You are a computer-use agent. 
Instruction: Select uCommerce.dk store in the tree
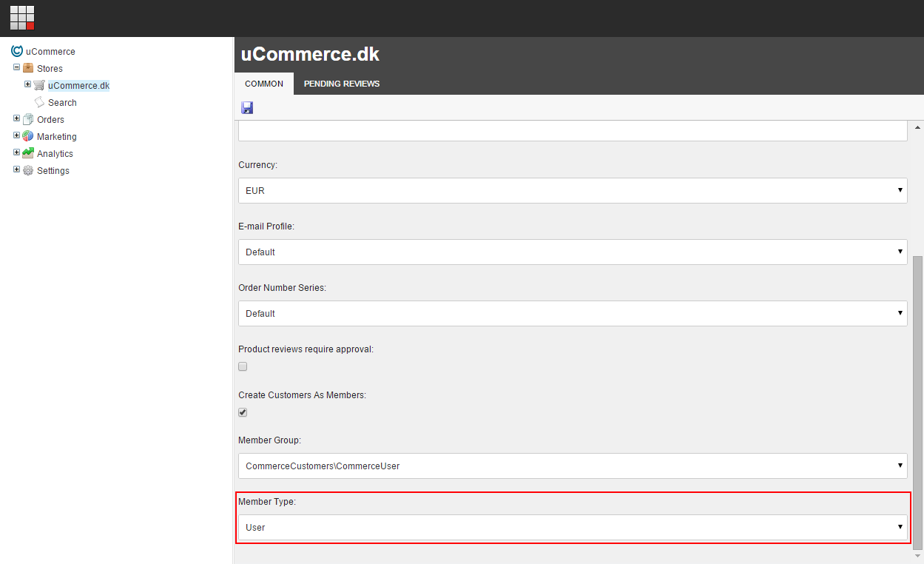tap(78, 86)
